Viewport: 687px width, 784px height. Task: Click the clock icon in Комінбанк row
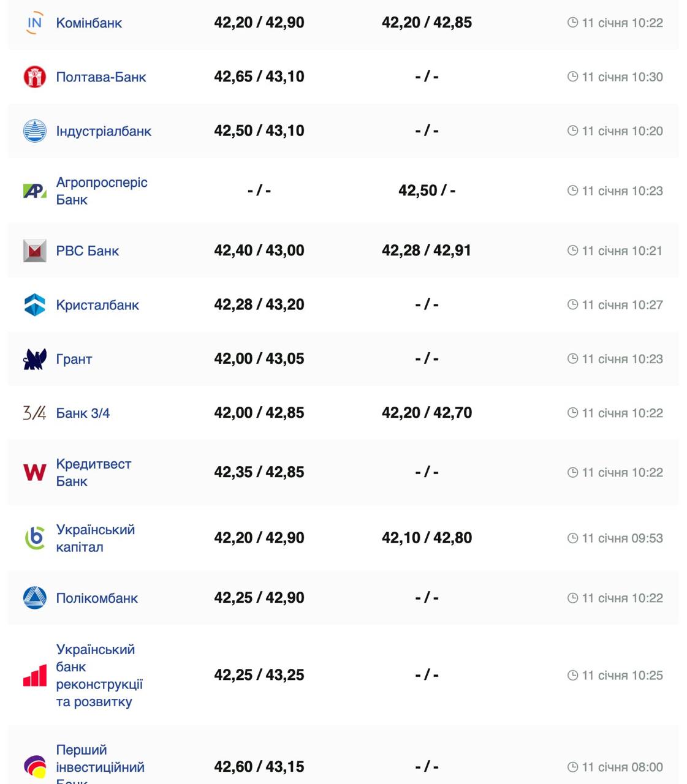572,23
